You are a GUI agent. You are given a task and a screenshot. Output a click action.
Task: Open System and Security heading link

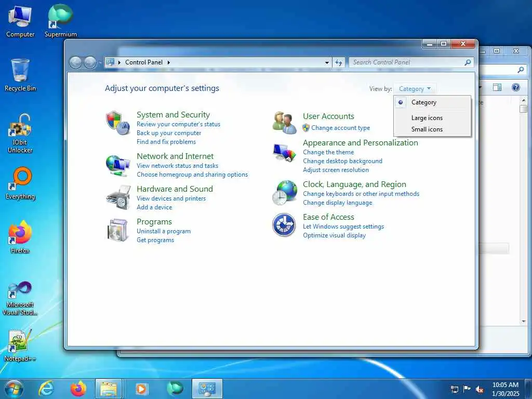[173, 114]
